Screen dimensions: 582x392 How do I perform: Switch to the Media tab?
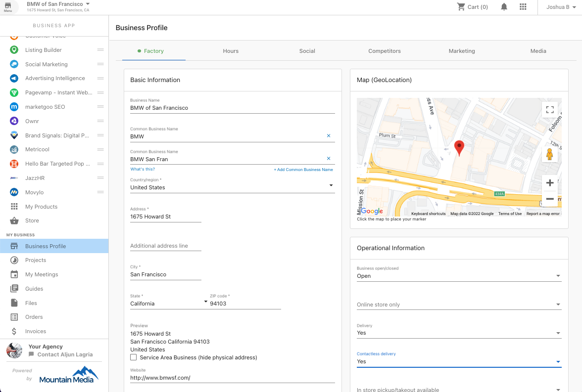pos(538,51)
